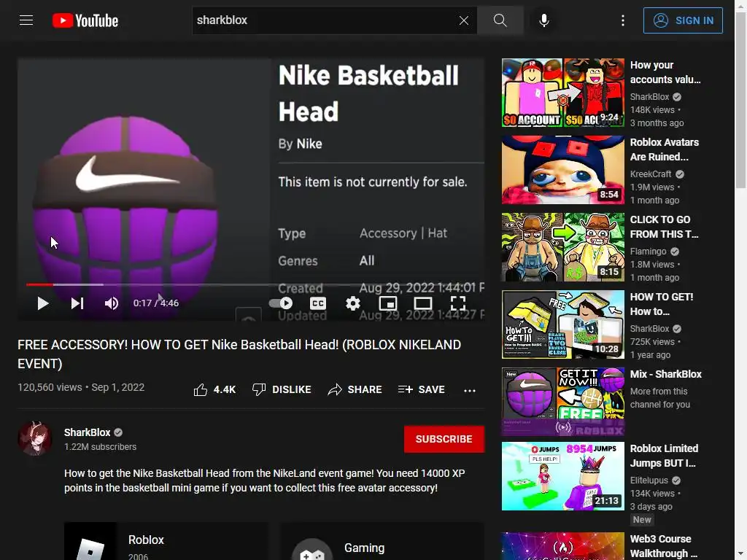Click the magnifier search button
747x560 pixels.
[x=500, y=20]
